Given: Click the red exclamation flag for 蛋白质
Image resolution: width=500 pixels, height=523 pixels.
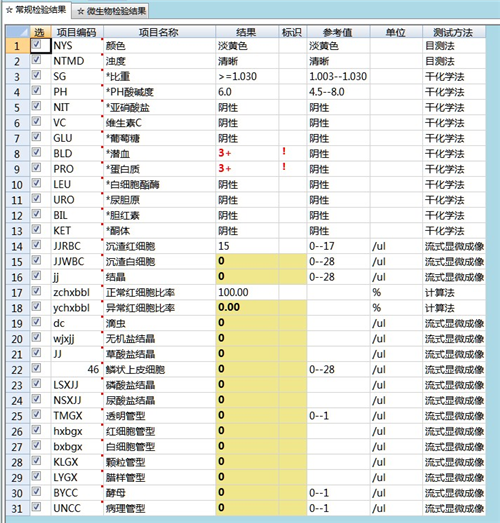Looking at the screenshot, I should point(284,167).
